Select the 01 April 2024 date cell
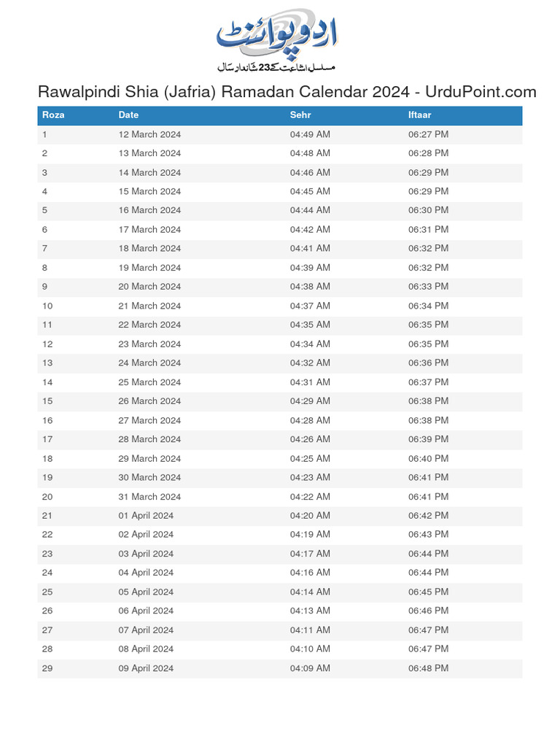 pyautogui.click(x=146, y=516)
